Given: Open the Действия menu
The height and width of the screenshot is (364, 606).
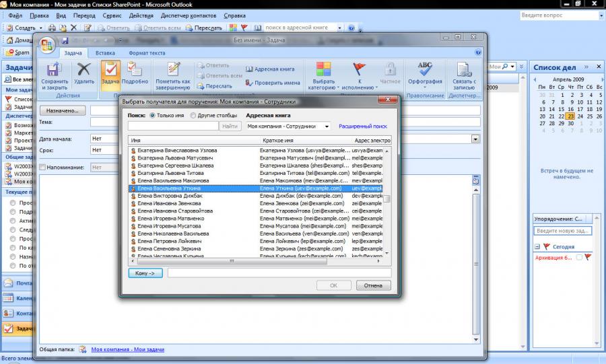Looking at the screenshot, I should pos(141,16).
